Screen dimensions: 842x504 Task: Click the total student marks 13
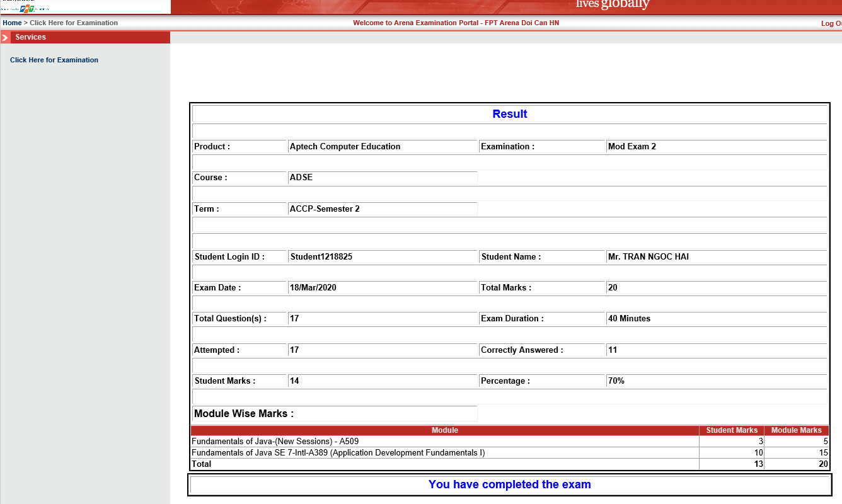(x=758, y=464)
